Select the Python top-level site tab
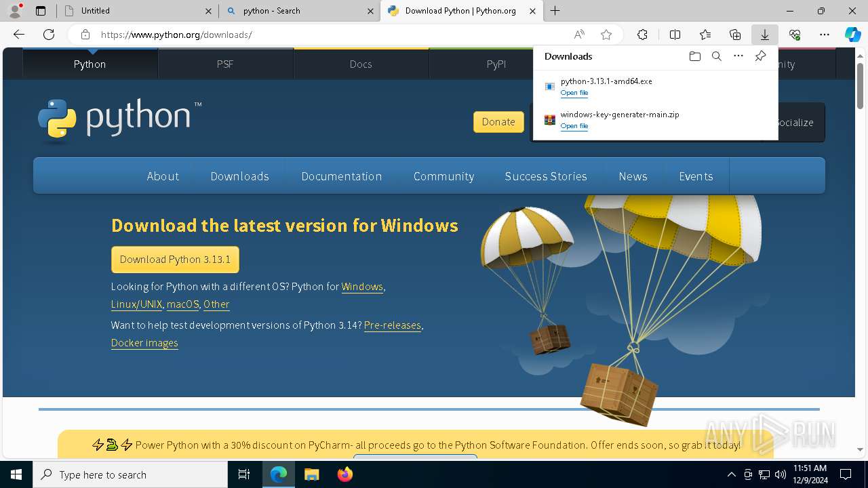Screen dimensions: 868x488 coord(90,64)
